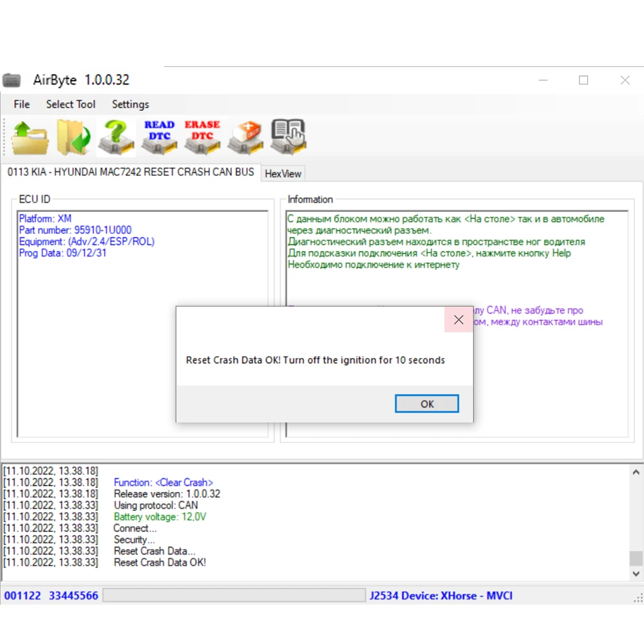Click the dialog message about turning off ignition
Viewport: 644px width, 644px height.
pos(316,360)
